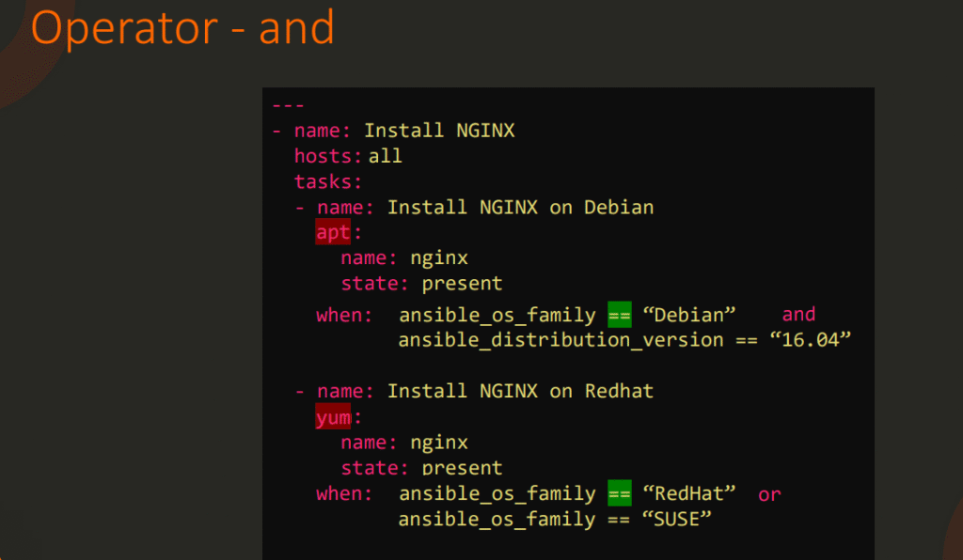Click the "hosts:" key in the playbook
This screenshot has width=963, height=560.
click(328, 156)
